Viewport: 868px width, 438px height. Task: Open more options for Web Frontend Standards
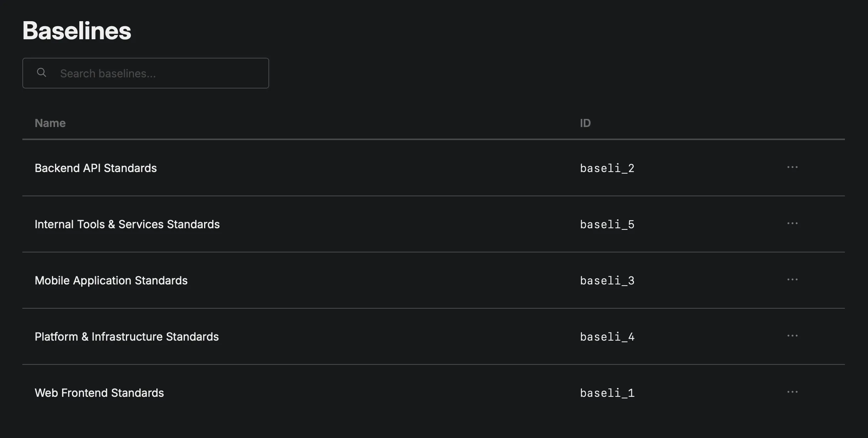coord(792,392)
